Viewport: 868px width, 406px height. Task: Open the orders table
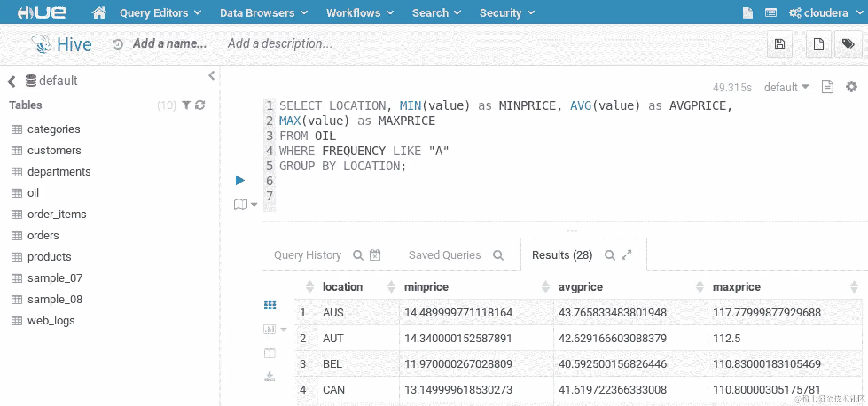[43, 236]
